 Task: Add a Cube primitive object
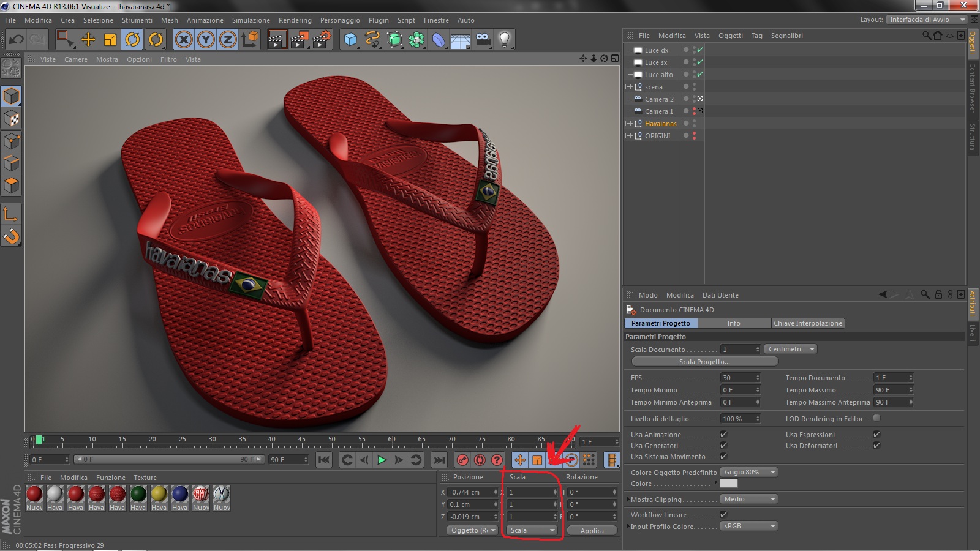click(350, 40)
